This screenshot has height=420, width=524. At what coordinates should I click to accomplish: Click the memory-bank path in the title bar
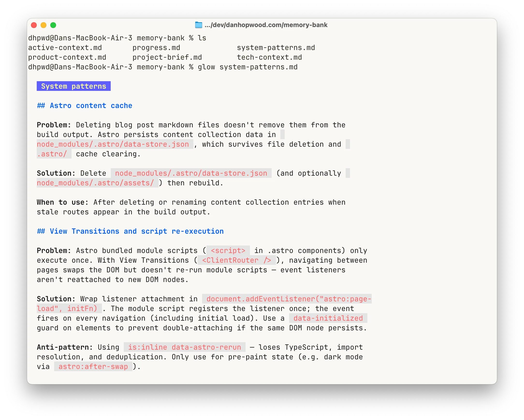pos(266,25)
